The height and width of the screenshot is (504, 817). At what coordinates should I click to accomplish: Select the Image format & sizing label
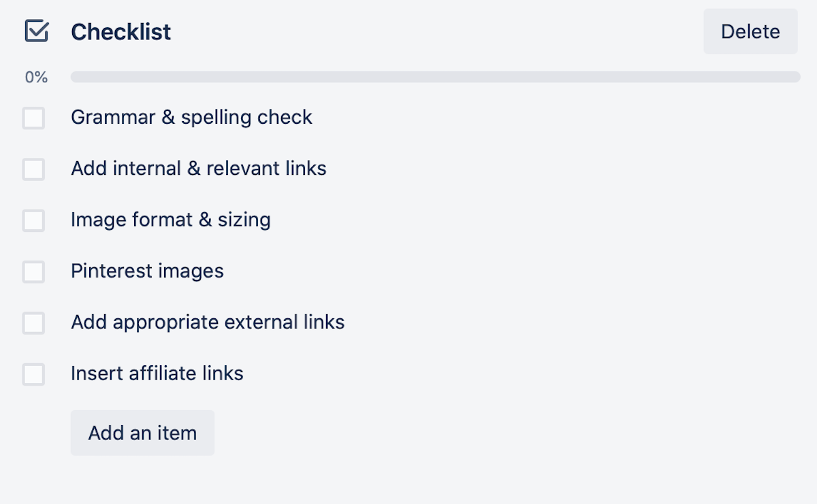171,220
